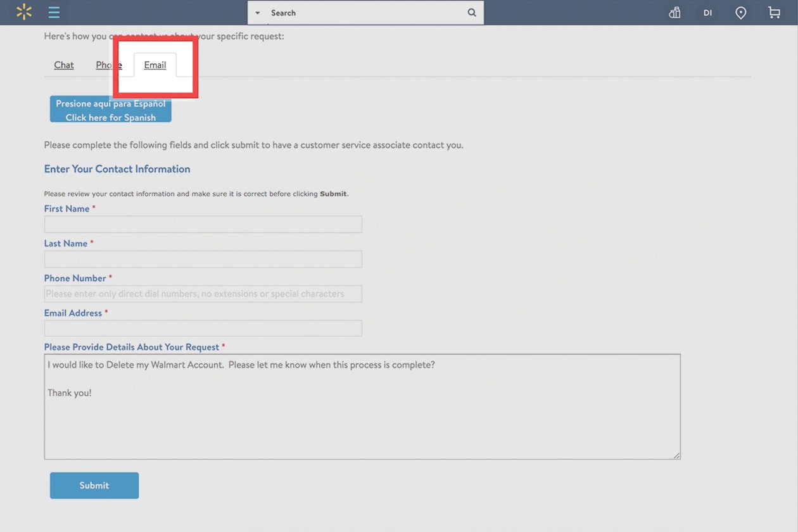Switch to the Phone tab
798x532 pixels.
click(x=108, y=65)
